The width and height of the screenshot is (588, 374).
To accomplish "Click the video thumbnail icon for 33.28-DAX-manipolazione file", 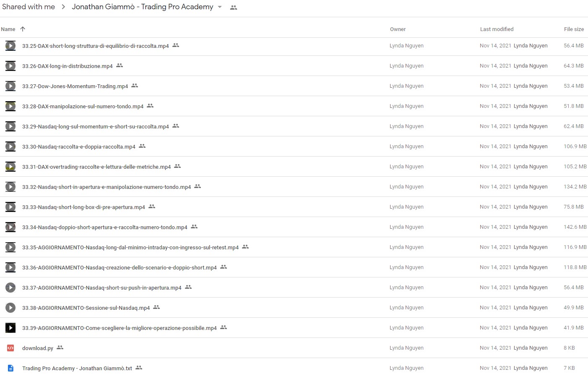I will 10,106.
